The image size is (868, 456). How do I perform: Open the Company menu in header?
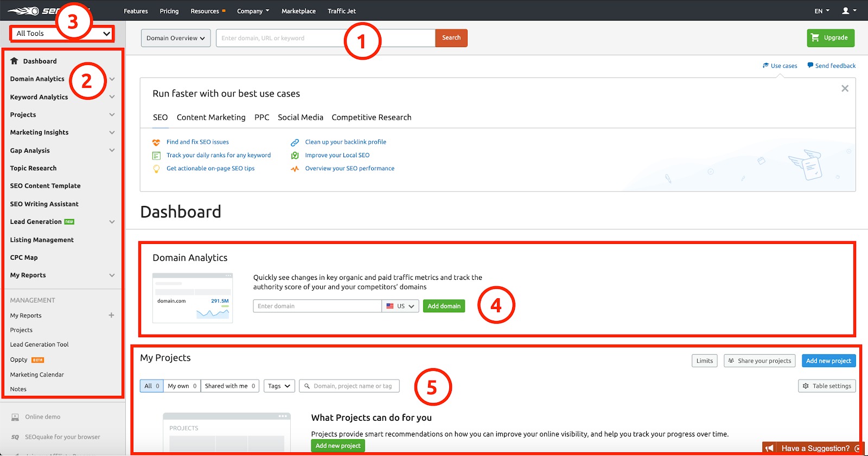pyautogui.click(x=253, y=11)
